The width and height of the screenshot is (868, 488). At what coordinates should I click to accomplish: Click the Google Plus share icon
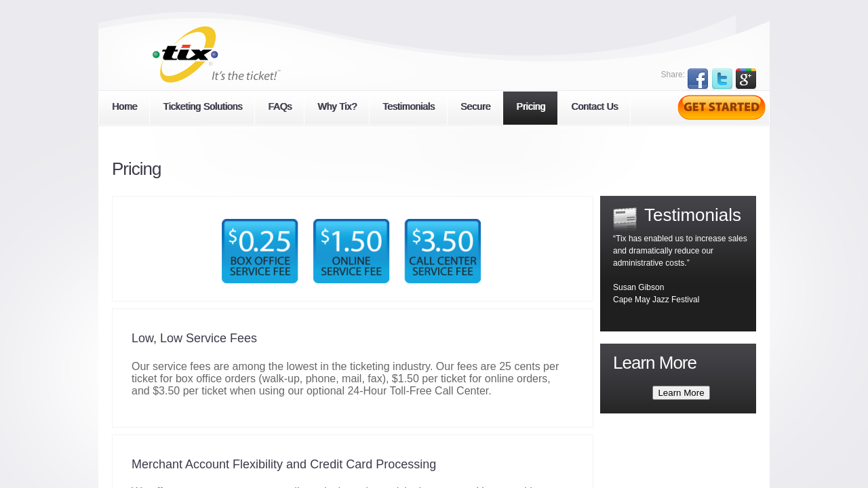[745, 79]
